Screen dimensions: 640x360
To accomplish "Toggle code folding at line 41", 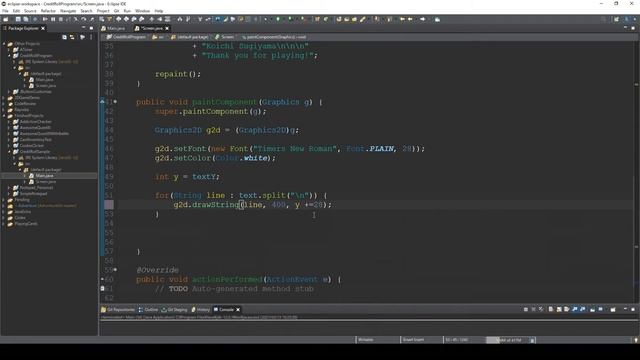I will (115, 102).
